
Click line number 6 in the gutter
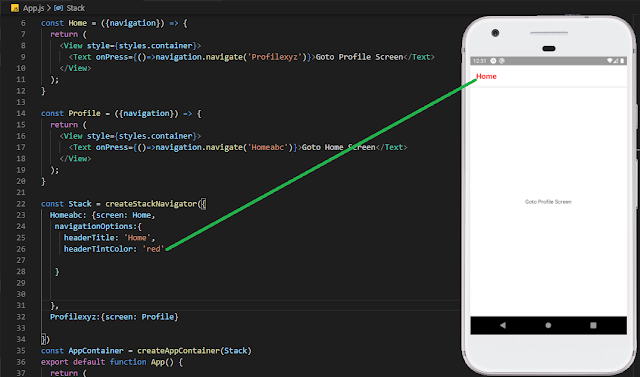click(23, 23)
